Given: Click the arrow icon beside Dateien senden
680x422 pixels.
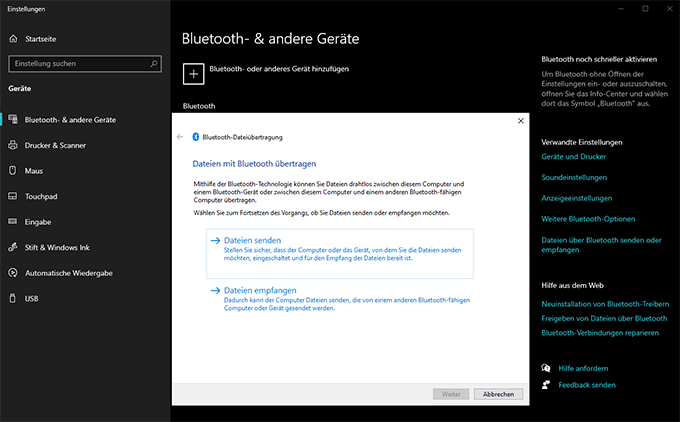Looking at the screenshot, I should [215, 240].
